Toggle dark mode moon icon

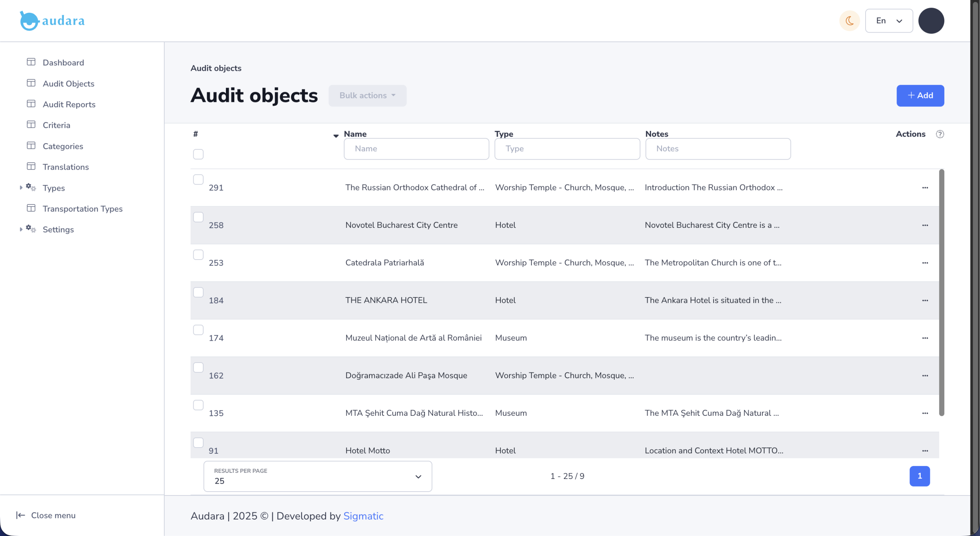pos(849,21)
